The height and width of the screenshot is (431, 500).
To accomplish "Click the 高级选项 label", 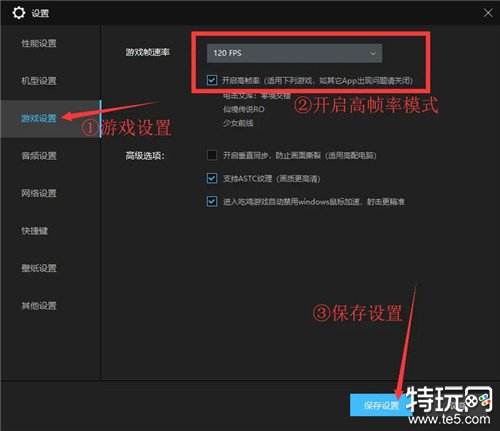I will tap(145, 156).
